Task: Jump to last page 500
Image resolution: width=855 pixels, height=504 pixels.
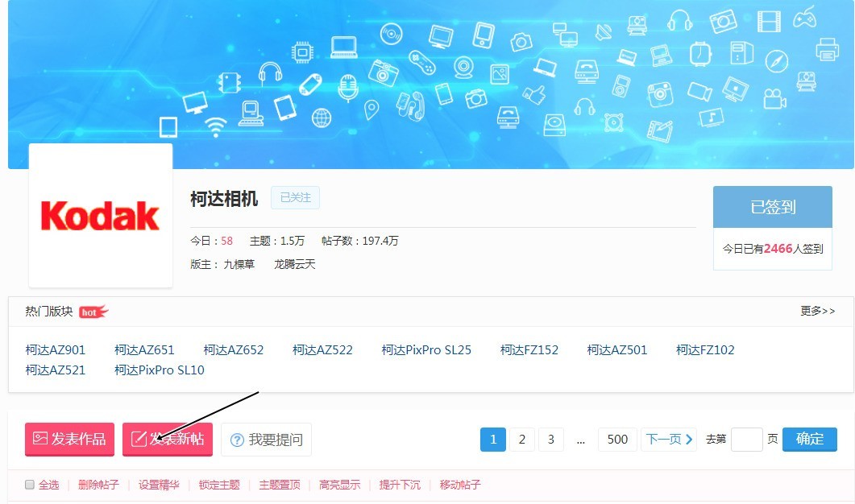Action: point(617,439)
